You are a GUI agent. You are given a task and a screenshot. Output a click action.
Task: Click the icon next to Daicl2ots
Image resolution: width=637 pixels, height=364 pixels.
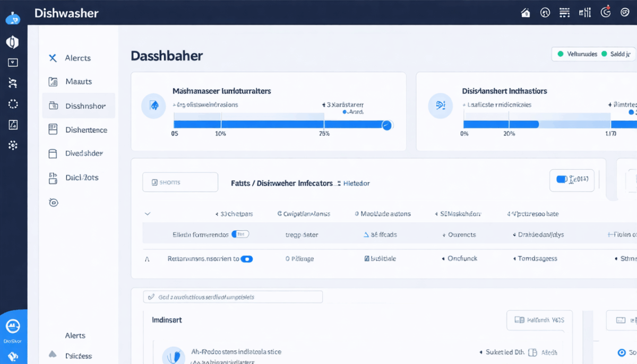tap(53, 178)
